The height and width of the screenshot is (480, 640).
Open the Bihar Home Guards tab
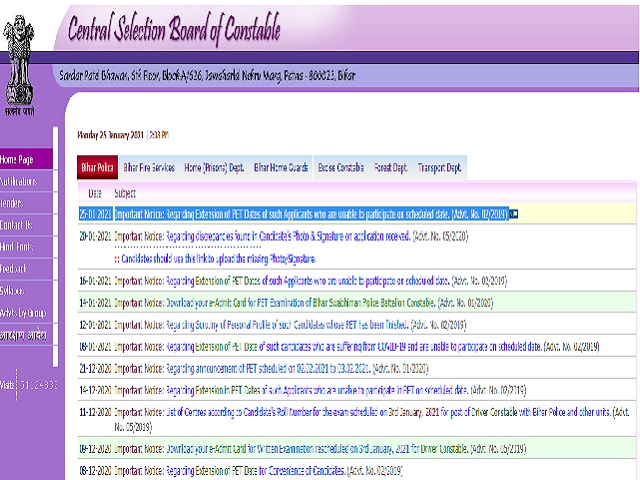[x=281, y=167]
